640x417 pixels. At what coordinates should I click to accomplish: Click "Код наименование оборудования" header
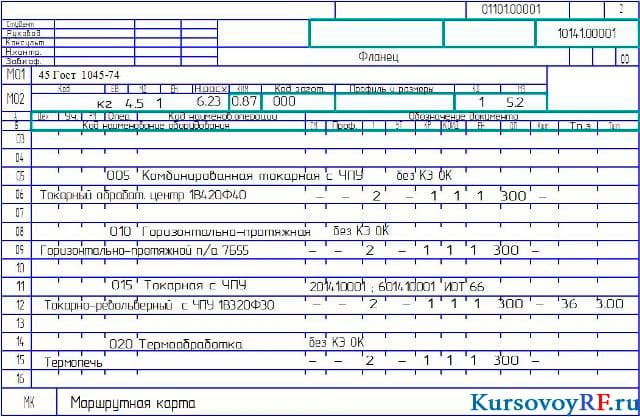(156, 125)
